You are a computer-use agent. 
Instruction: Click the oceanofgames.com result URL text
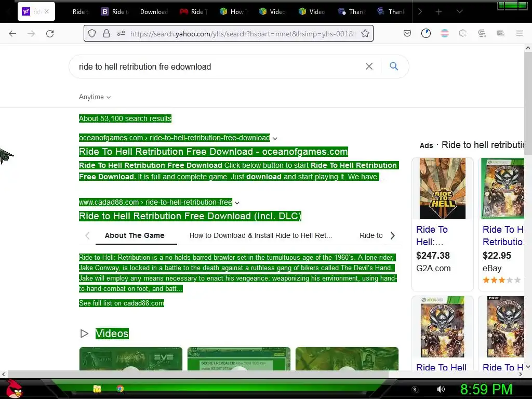[175, 138]
